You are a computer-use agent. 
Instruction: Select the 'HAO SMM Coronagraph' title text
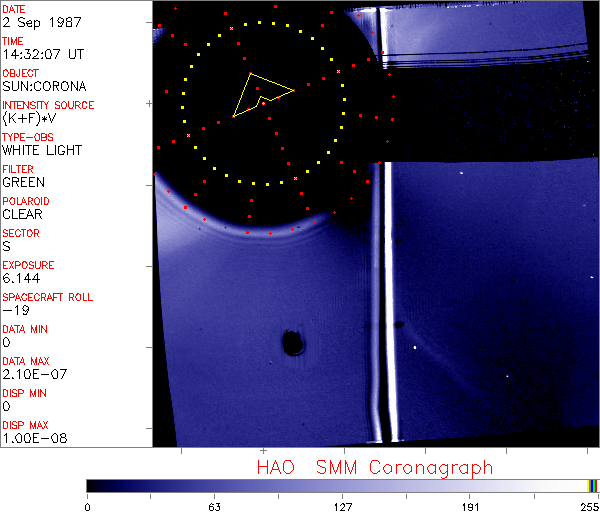click(375, 467)
